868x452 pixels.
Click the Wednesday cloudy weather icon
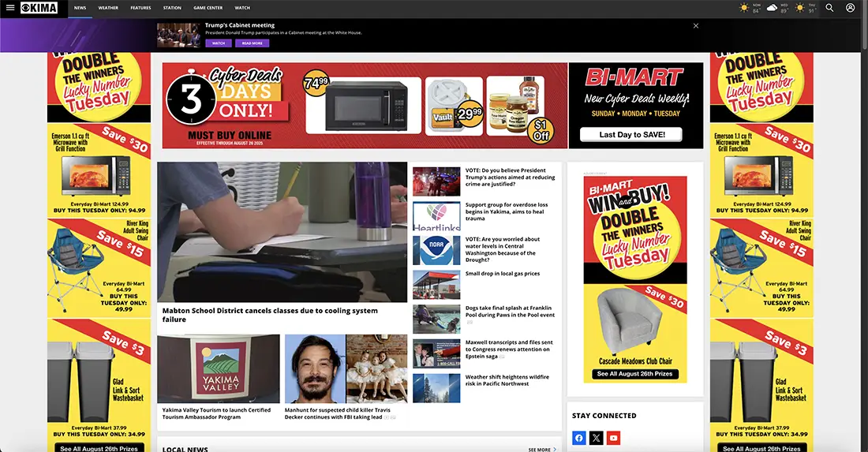pos(772,8)
